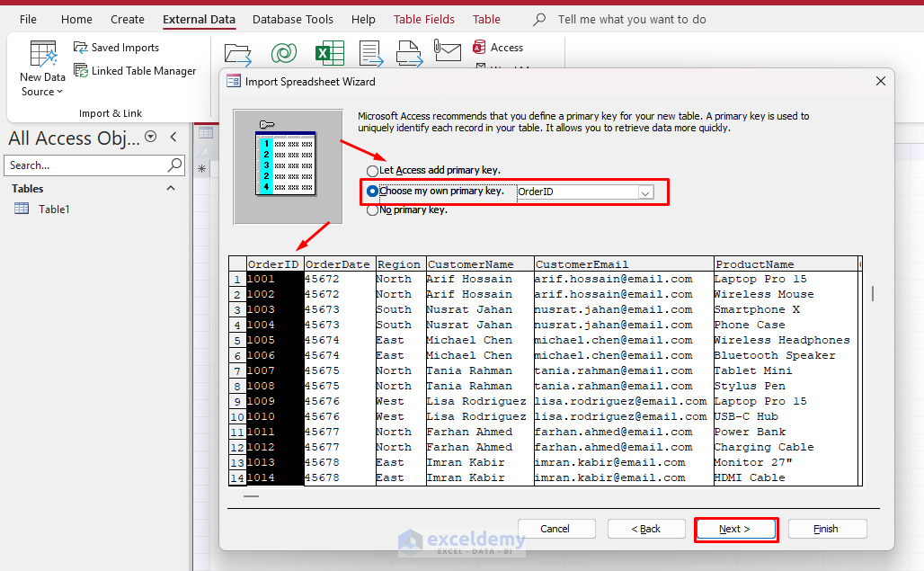Click the Tell me search magnifier icon
Image resolution: width=924 pixels, height=571 pixels.
(538, 20)
